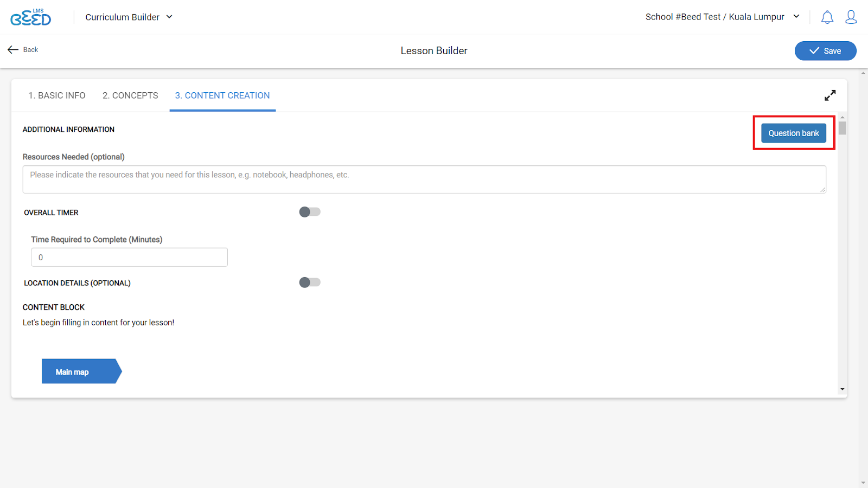This screenshot has width=868, height=488.
Task: Click the Back arrow icon
Action: point(13,49)
